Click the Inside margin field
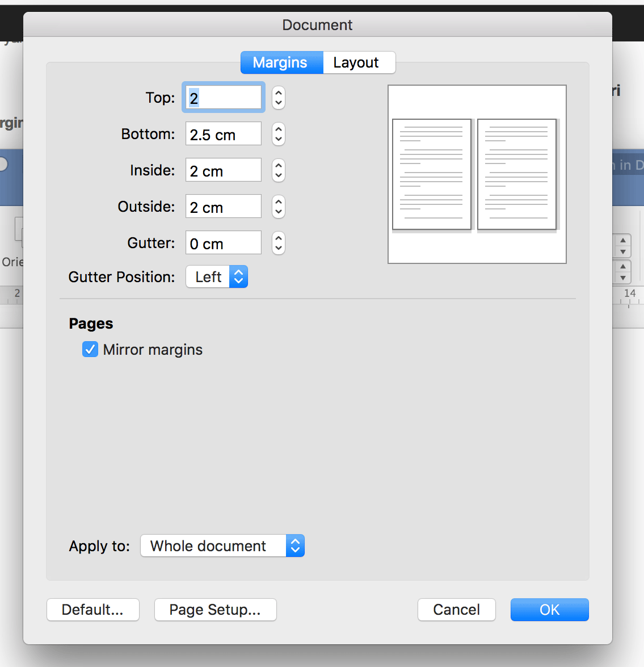The height and width of the screenshot is (667, 644). (x=223, y=170)
